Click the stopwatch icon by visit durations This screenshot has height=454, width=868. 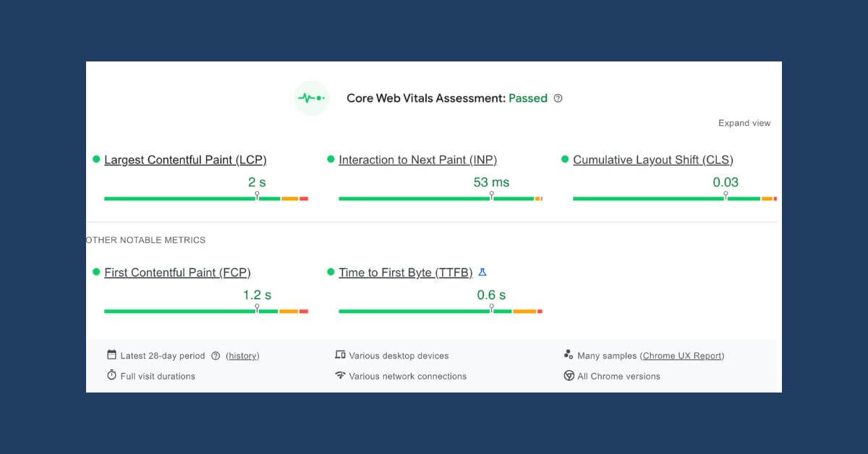point(111,375)
